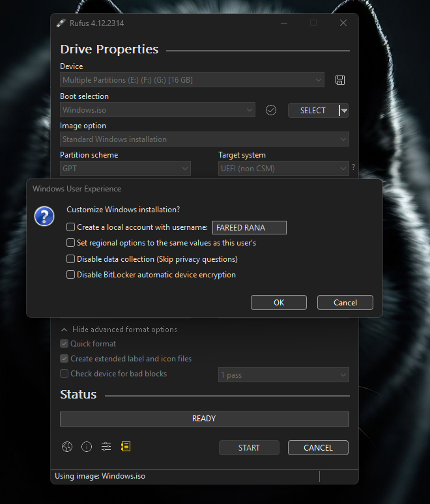Open the application settings sliders icon
The image size is (430, 504).
pyautogui.click(x=106, y=447)
